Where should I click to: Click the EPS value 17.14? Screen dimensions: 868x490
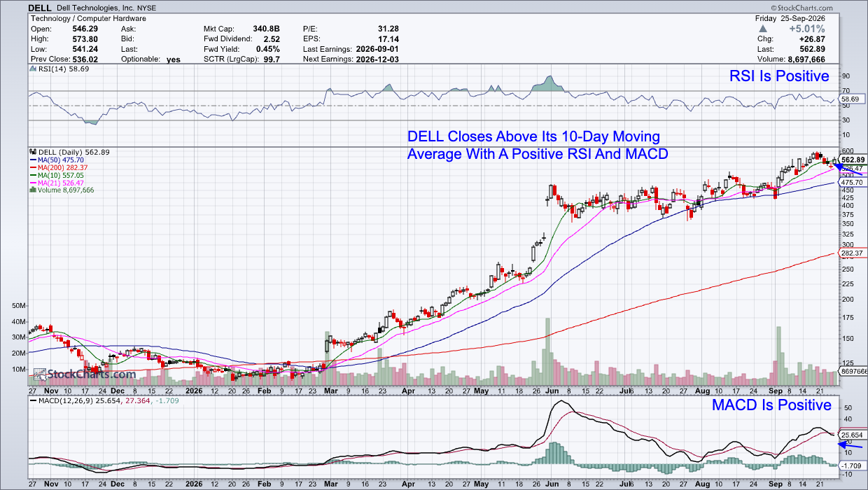point(387,39)
